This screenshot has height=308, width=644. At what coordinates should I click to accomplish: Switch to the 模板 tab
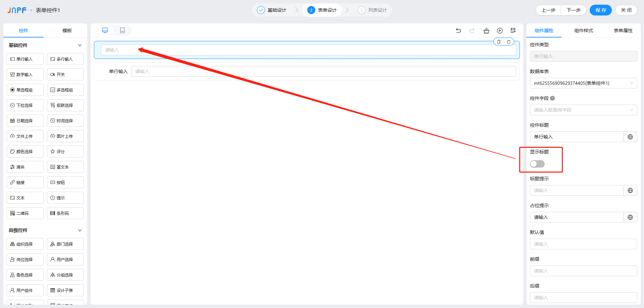(x=67, y=30)
